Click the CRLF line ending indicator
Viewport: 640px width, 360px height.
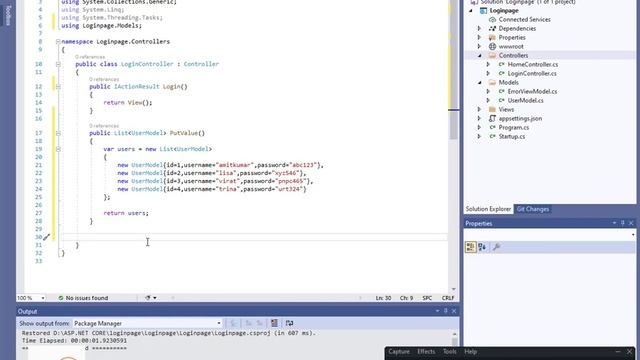(x=448, y=298)
